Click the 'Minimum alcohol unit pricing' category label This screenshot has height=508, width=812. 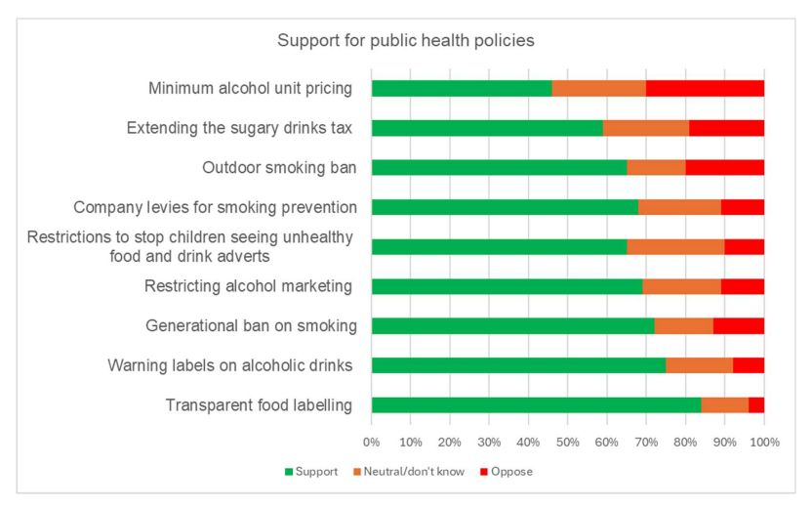250,89
